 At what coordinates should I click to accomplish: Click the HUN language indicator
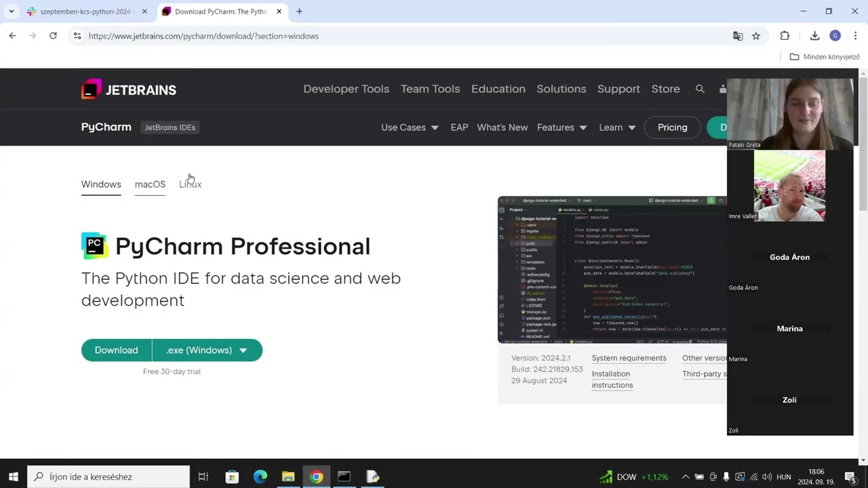click(783, 477)
